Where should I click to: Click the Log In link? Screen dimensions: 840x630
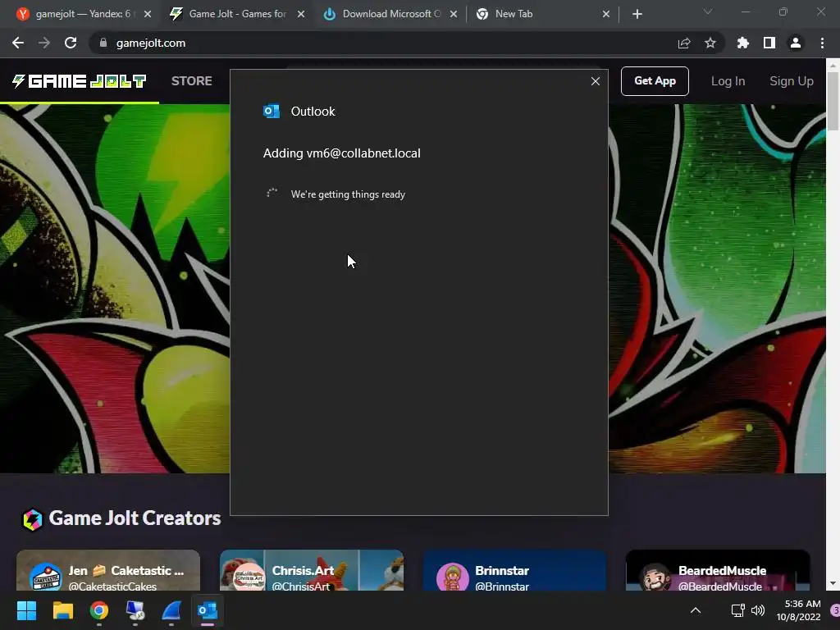[728, 81]
